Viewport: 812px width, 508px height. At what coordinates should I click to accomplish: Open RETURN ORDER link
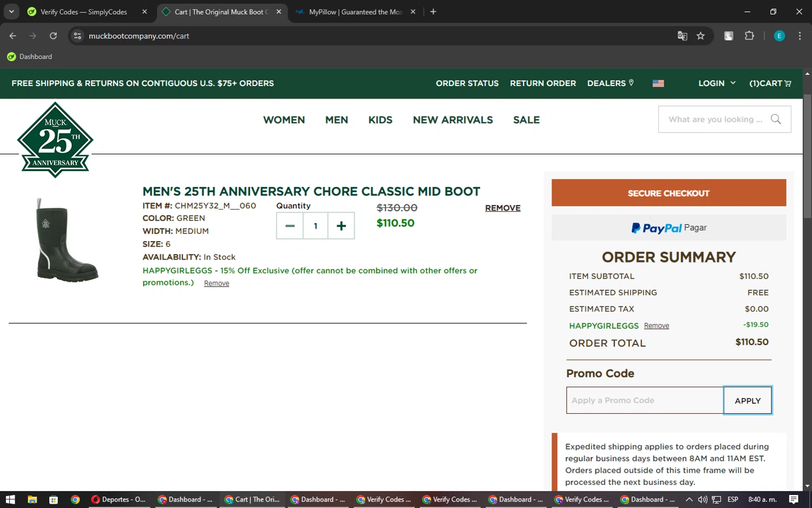(x=543, y=83)
